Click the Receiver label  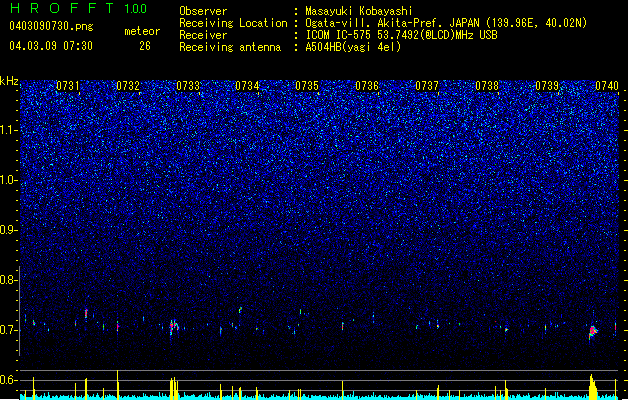203,35
